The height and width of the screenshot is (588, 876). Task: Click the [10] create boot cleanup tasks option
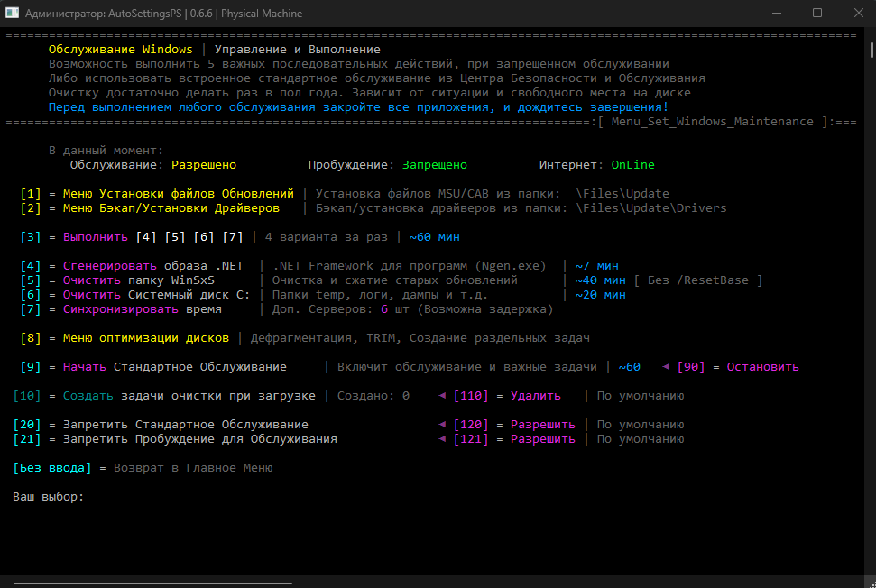tap(164, 396)
